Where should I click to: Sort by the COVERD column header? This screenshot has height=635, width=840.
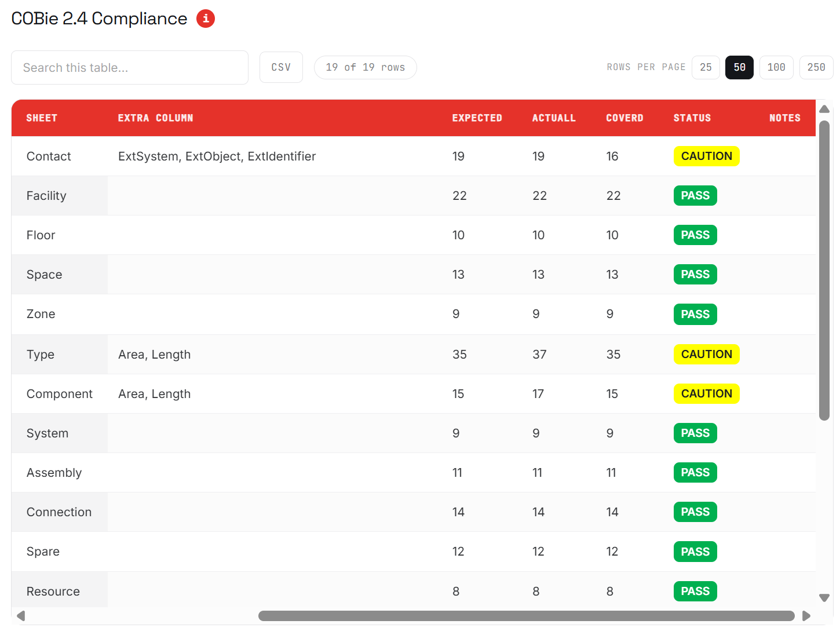(x=624, y=118)
